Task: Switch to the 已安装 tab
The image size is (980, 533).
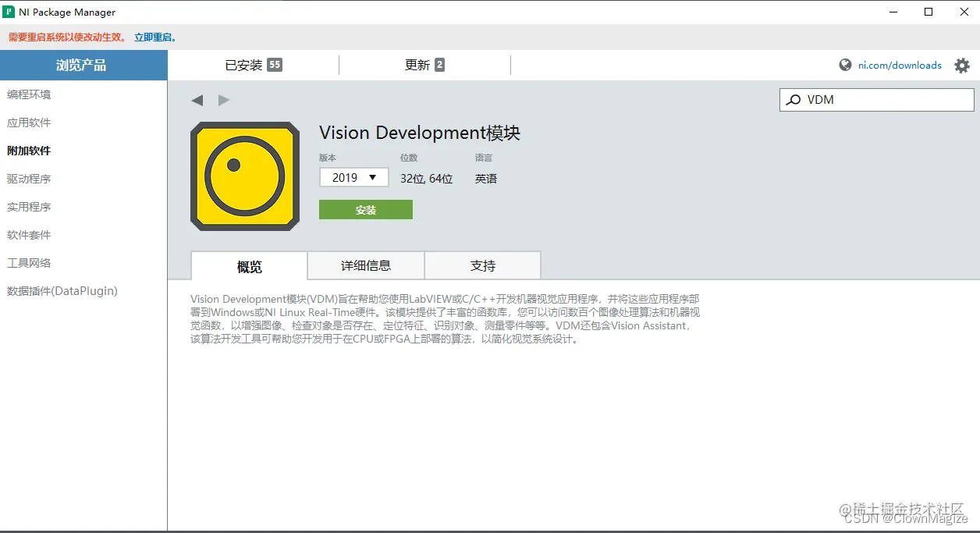Action: [254, 66]
